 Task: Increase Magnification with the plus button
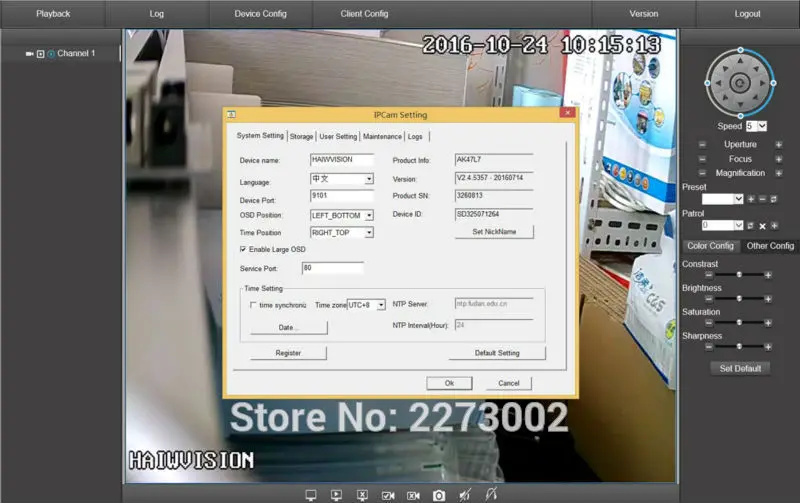(x=779, y=173)
